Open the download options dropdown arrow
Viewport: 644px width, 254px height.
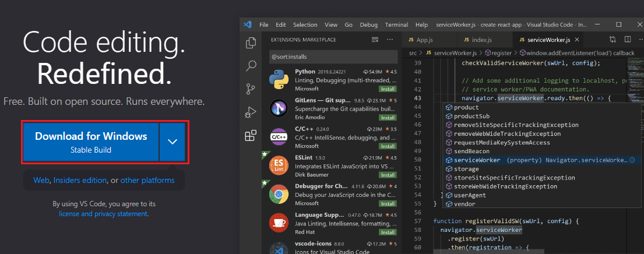click(173, 142)
